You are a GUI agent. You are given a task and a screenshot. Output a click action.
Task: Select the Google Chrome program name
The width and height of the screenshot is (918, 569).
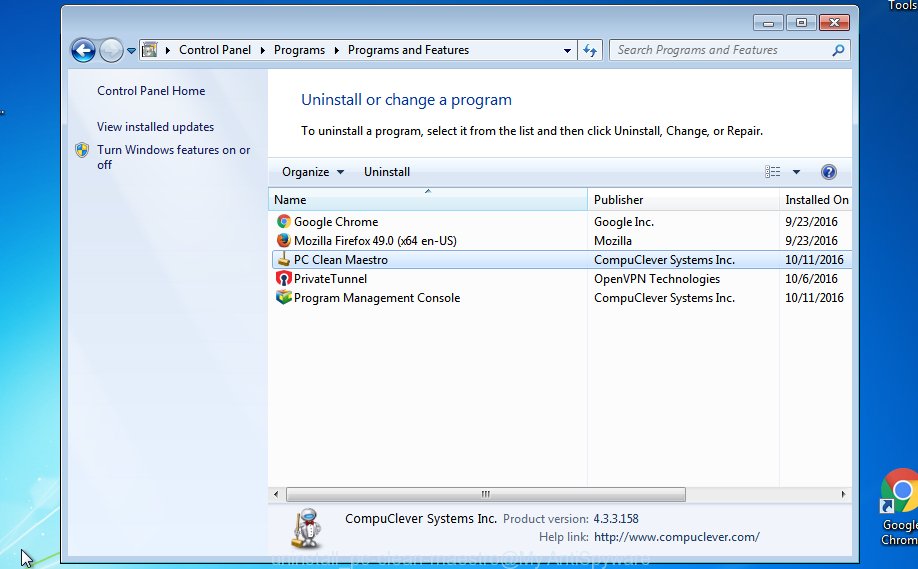[335, 222]
